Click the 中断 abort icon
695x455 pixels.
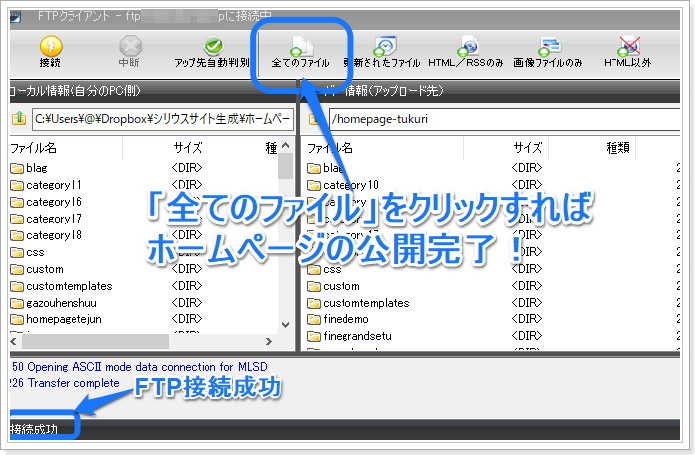coord(130,46)
